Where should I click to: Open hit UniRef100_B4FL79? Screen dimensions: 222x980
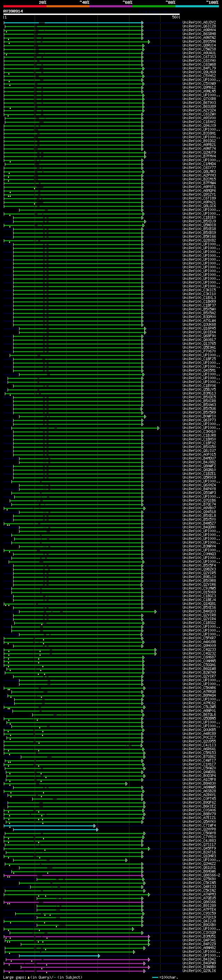(x=199, y=68)
